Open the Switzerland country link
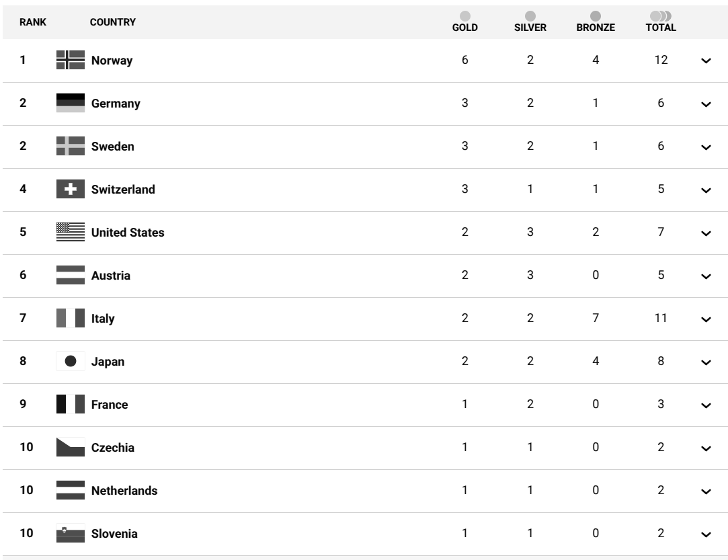The image size is (728, 560). [x=123, y=190]
